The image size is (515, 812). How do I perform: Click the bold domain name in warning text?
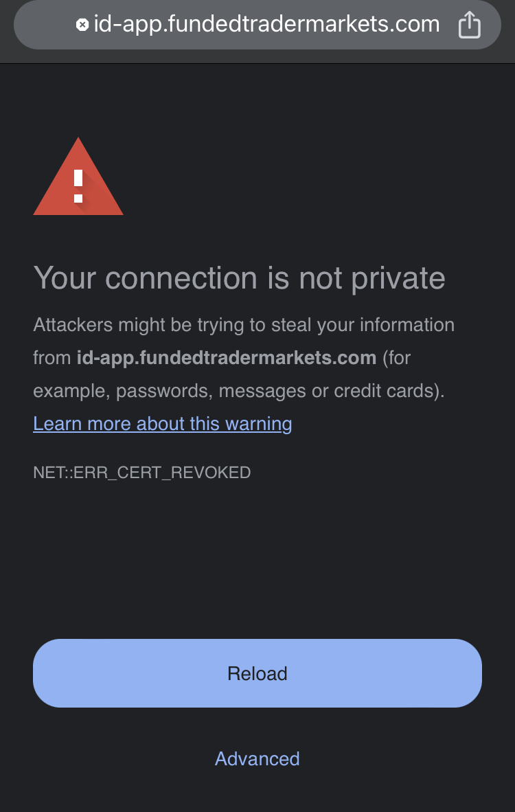226,358
